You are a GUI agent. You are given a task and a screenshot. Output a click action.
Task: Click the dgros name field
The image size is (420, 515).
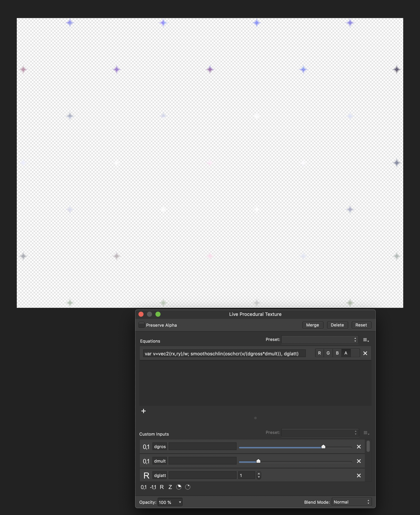(x=160, y=447)
